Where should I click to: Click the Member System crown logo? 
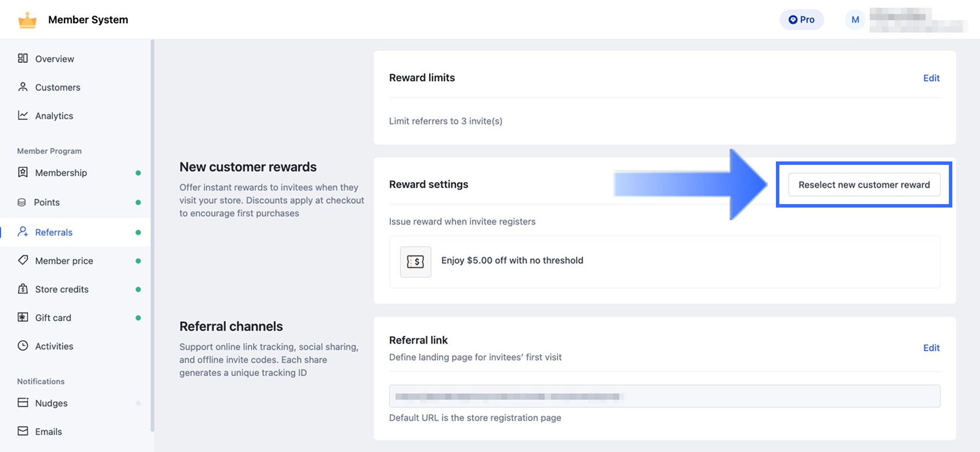27,20
